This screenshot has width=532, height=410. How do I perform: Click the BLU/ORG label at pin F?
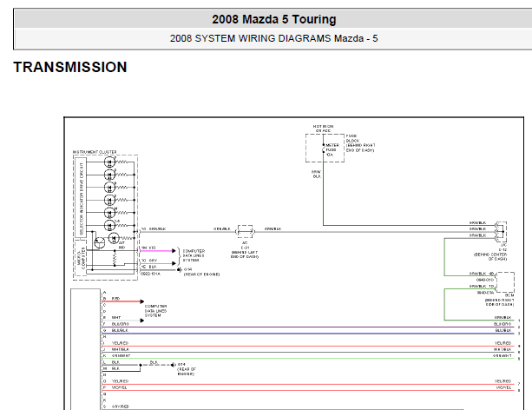[x=120, y=324]
